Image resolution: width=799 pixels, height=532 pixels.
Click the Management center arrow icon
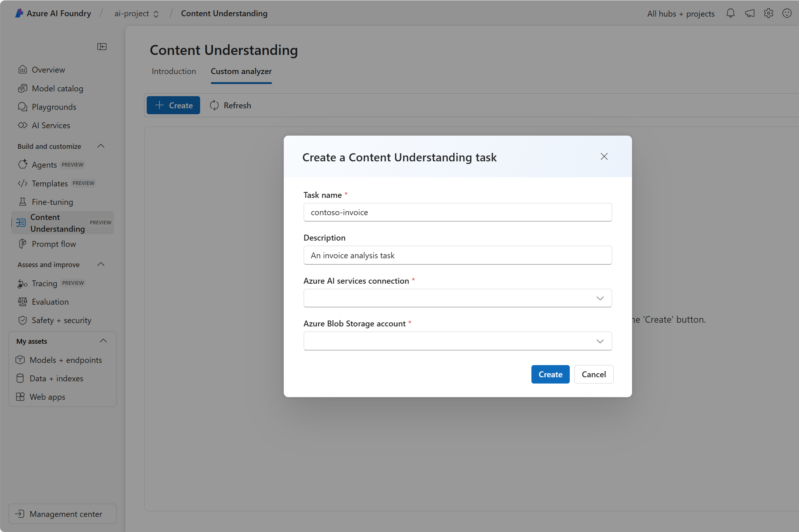click(x=20, y=514)
